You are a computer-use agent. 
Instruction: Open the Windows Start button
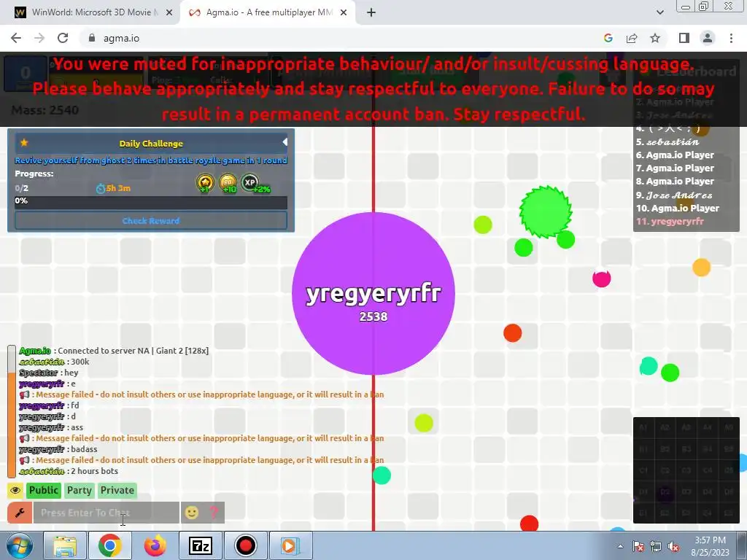click(x=19, y=545)
